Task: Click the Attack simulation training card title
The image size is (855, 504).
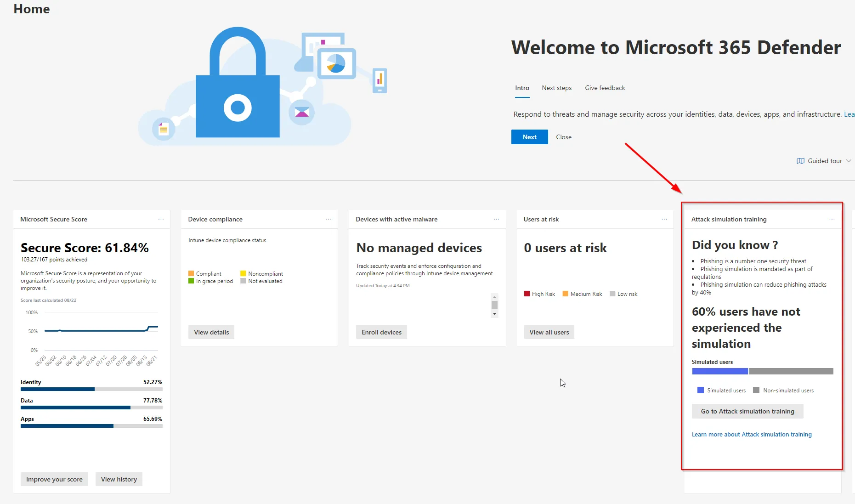Action: click(729, 219)
